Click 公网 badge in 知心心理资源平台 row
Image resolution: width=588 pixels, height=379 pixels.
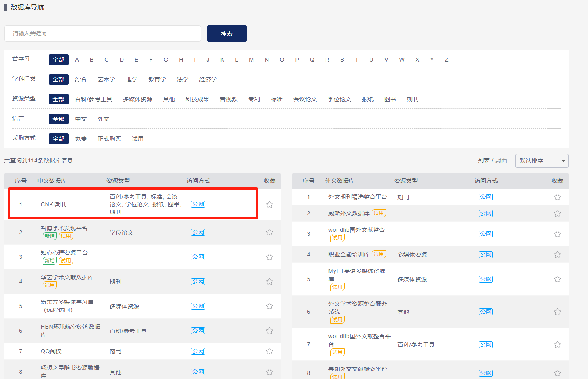point(198,257)
